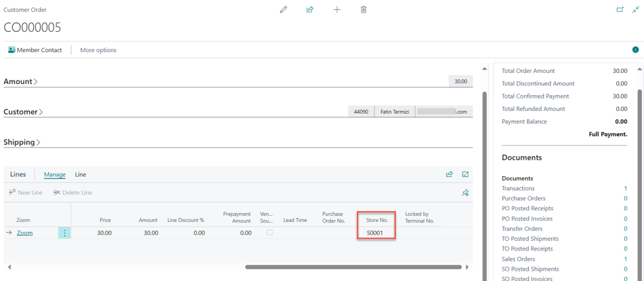Click the pencil edit icon
Image resolution: width=644 pixels, height=281 pixels.
(284, 10)
